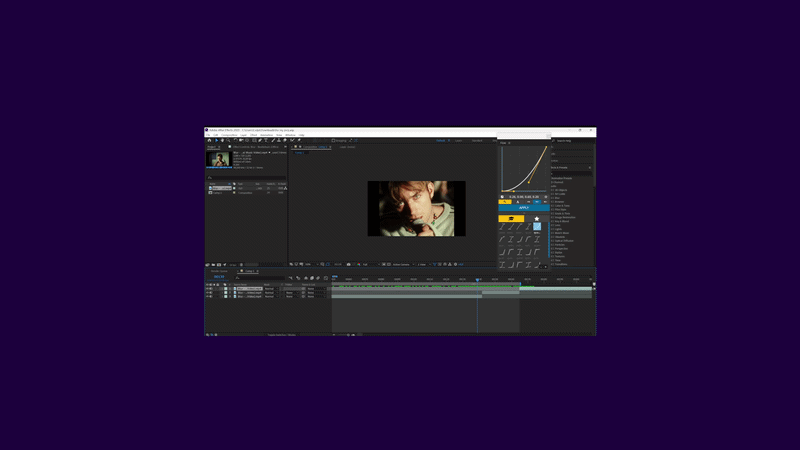Toggle the Hide Shy Layers switch
Viewport: 800px width, 450px height.
click(306, 278)
